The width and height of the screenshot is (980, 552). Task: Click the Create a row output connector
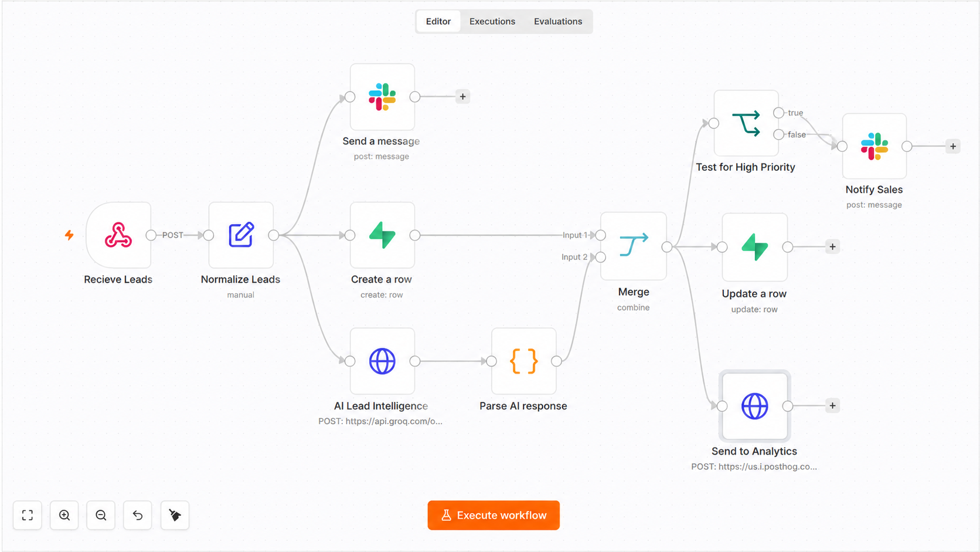pos(415,235)
